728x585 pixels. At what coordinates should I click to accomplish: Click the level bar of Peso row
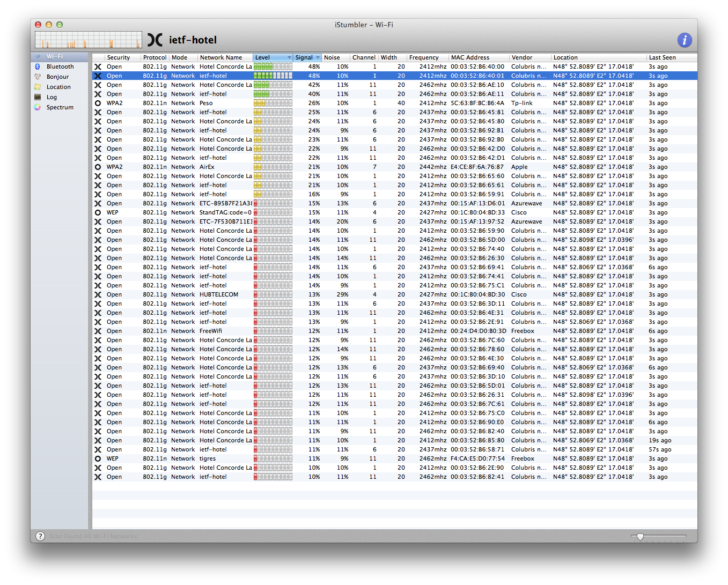pos(273,103)
